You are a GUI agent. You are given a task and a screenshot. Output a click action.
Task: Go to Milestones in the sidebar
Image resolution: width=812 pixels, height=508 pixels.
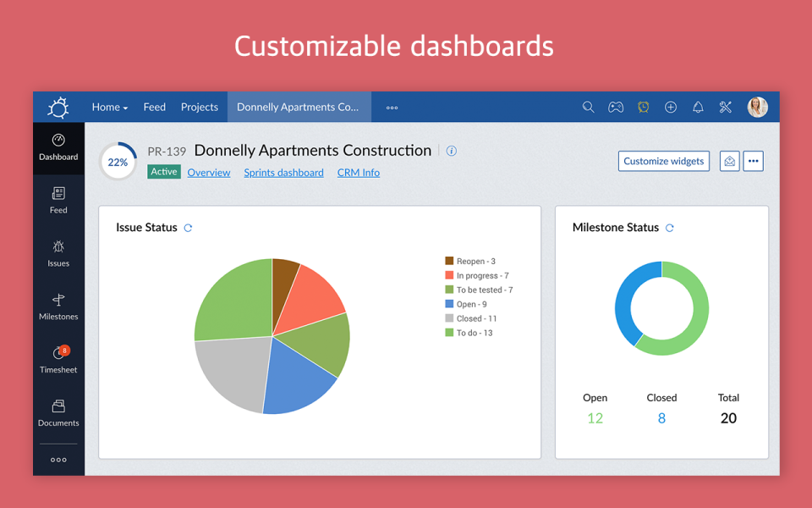(58, 306)
